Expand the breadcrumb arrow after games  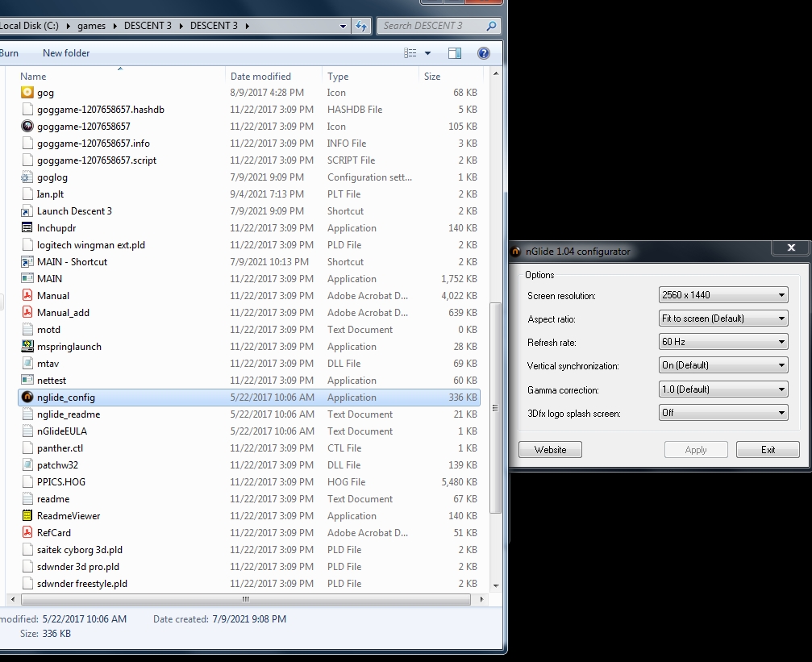tap(115, 26)
